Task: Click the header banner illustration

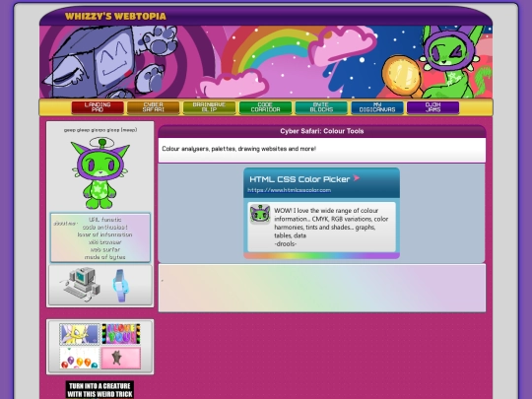Action: click(x=266, y=62)
